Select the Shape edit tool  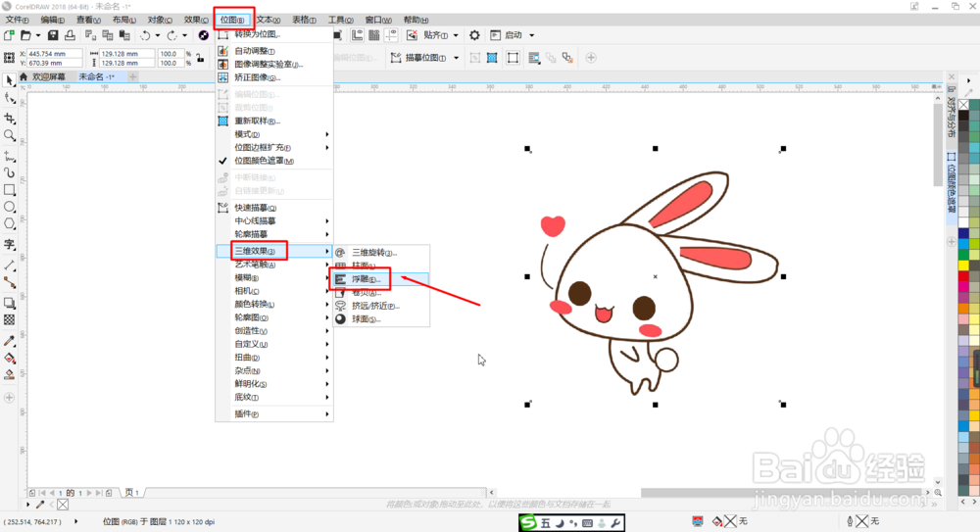[10, 98]
